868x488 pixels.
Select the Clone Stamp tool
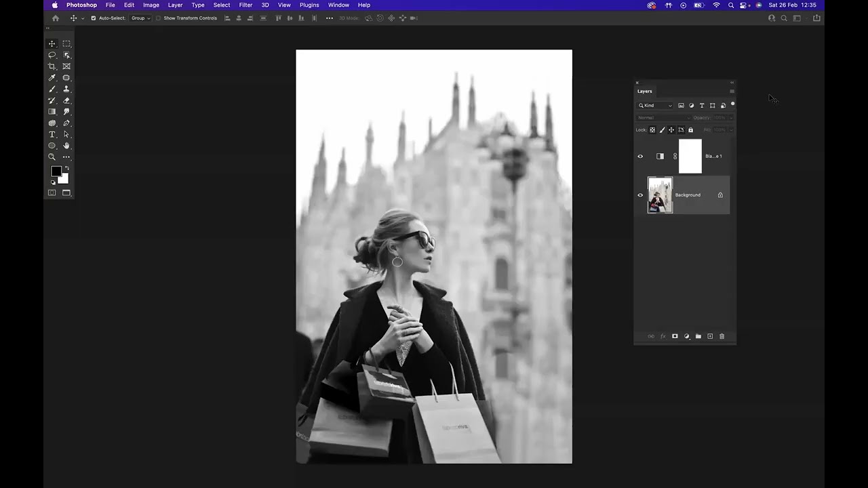66,89
